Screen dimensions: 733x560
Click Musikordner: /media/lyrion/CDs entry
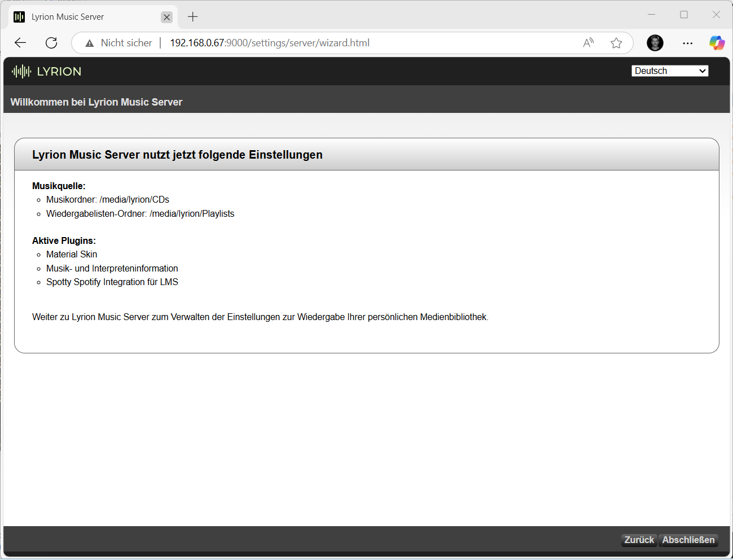pos(108,199)
